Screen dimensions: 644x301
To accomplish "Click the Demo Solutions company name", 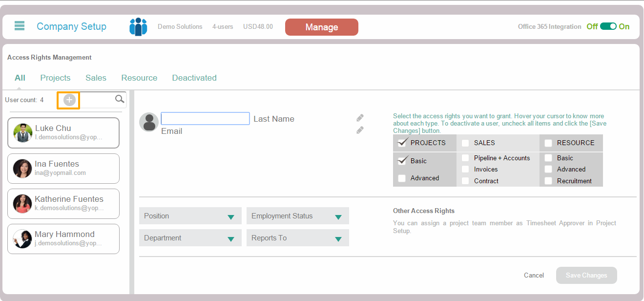I will (x=180, y=27).
